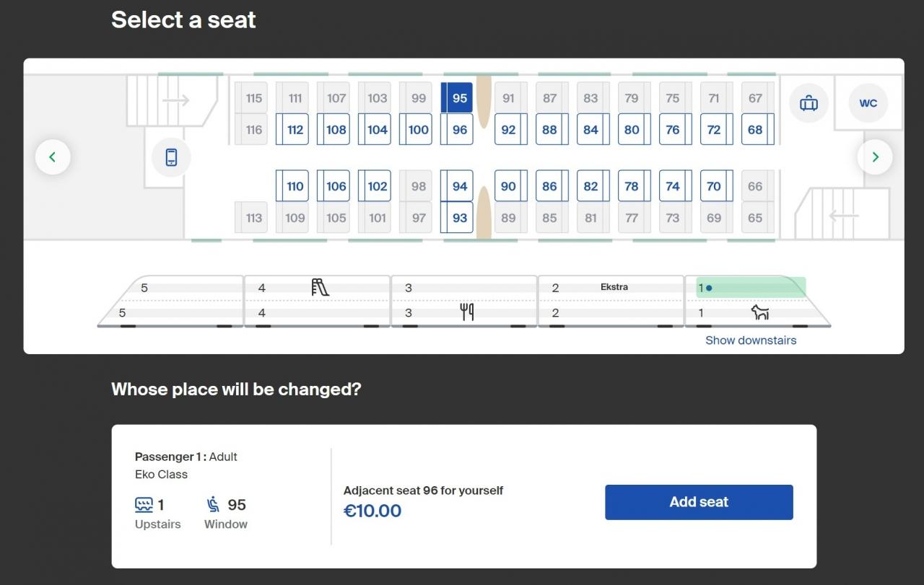Select the restaurant fork and knife icon
Screen dimensions: 924x585
click(x=467, y=312)
